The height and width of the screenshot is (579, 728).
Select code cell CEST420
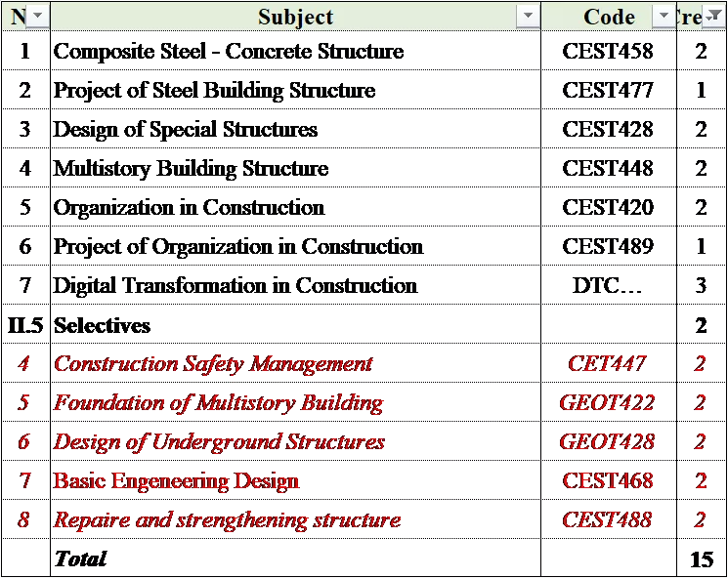609,207
